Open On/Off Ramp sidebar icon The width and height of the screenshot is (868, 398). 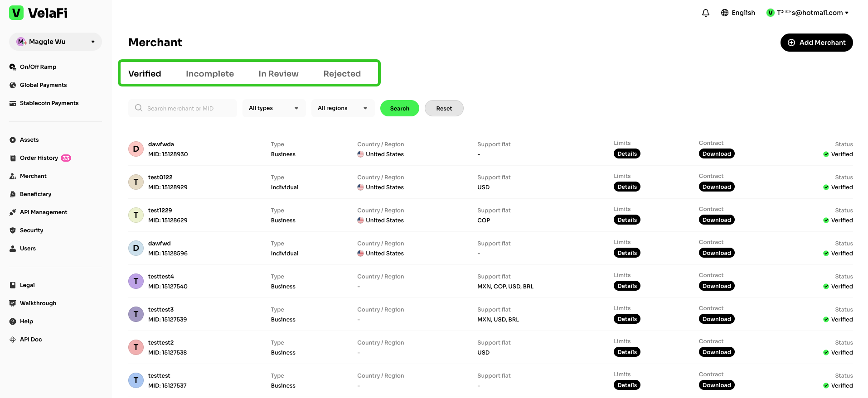tap(13, 67)
